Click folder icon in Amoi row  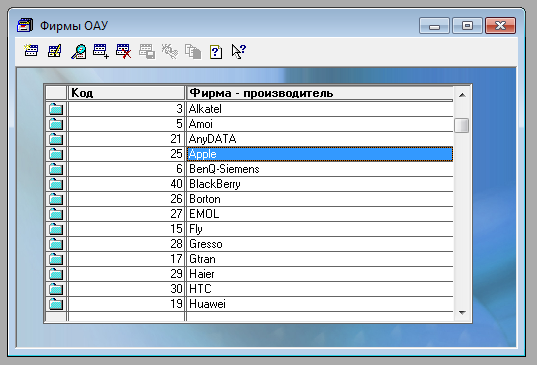pyautogui.click(x=56, y=124)
